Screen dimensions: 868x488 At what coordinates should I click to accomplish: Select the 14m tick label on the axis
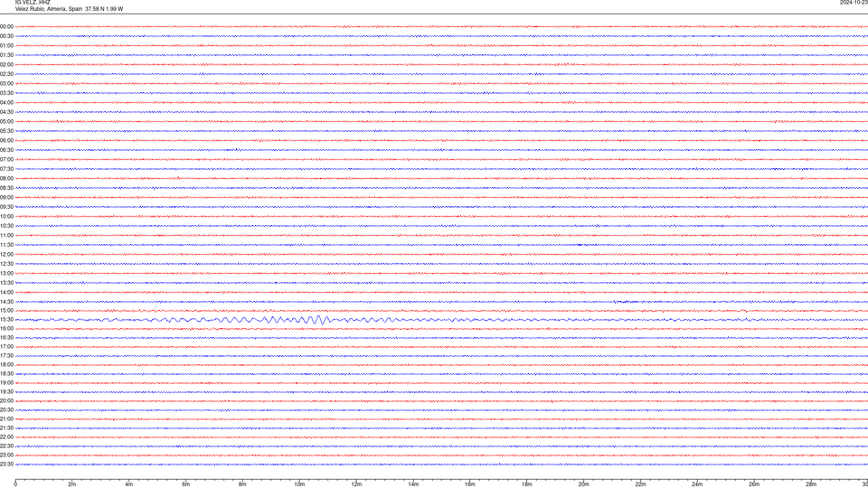click(x=413, y=484)
